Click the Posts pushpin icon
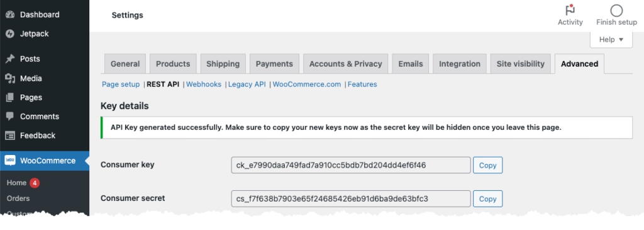 (10, 59)
